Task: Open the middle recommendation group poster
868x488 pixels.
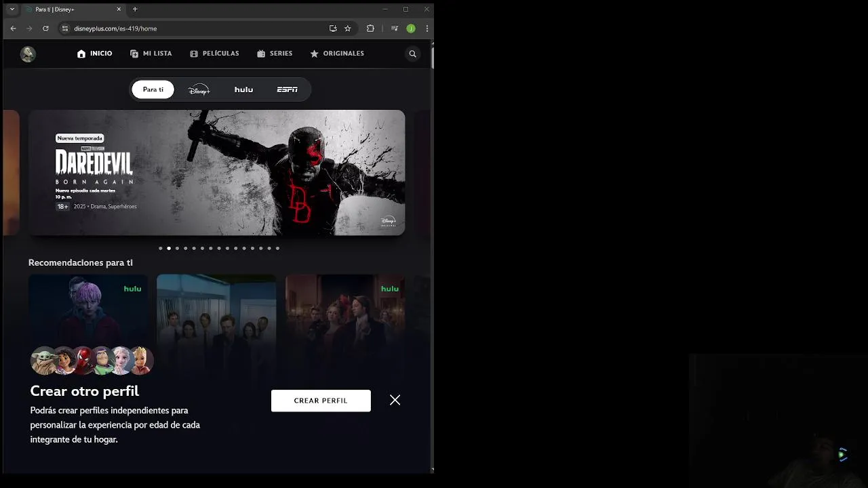Action: tap(216, 308)
